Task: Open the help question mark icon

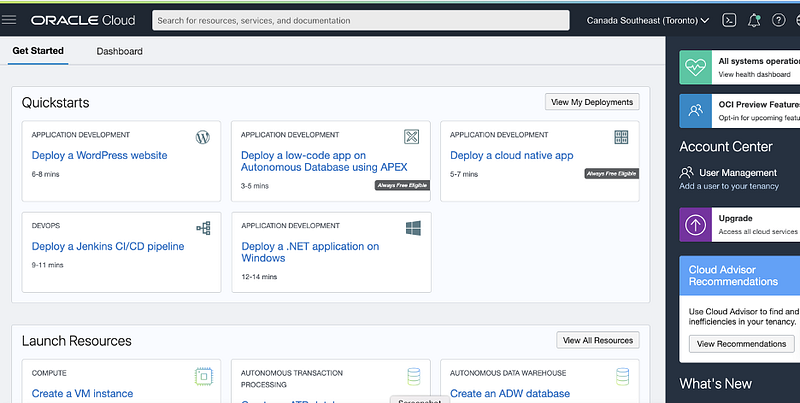Action: (778, 20)
